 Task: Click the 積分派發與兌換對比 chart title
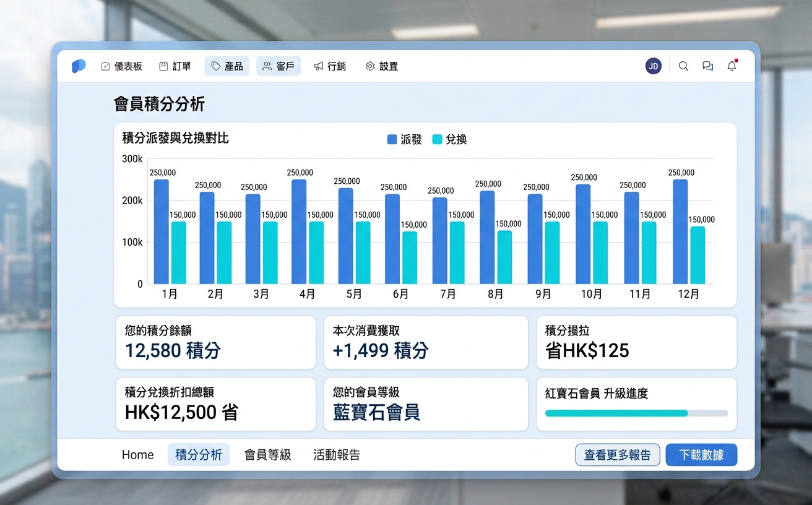[x=176, y=138]
